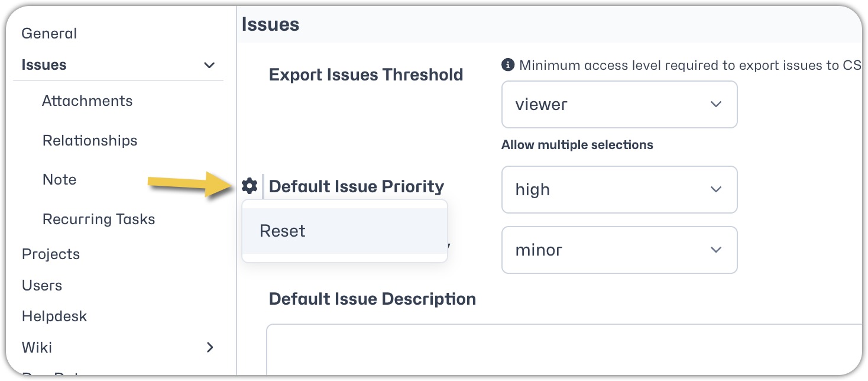Open the minor severity dropdown

point(619,250)
